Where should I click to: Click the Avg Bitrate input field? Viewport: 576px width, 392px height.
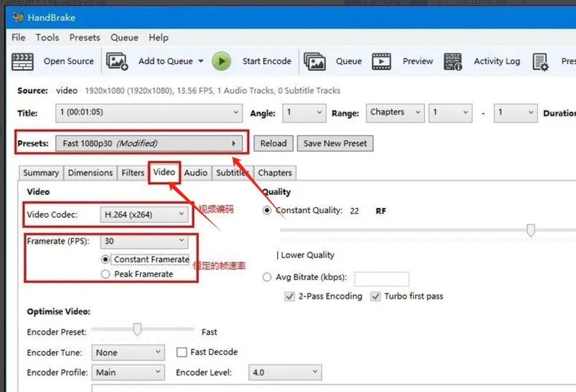click(382, 279)
